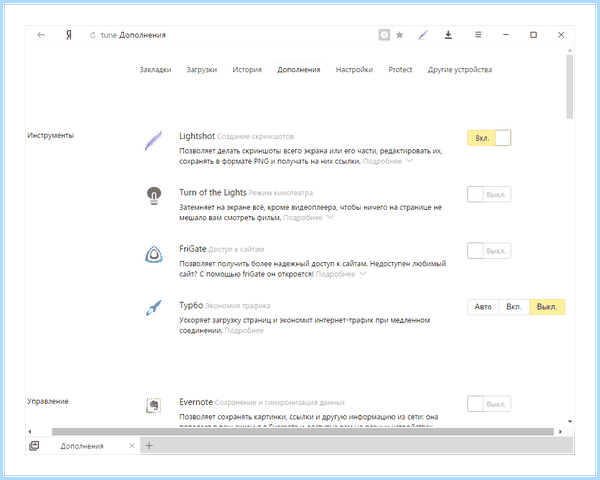Viewport: 600px width, 480px height.
Task: Open browser hamburger menu
Action: (x=478, y=35)
